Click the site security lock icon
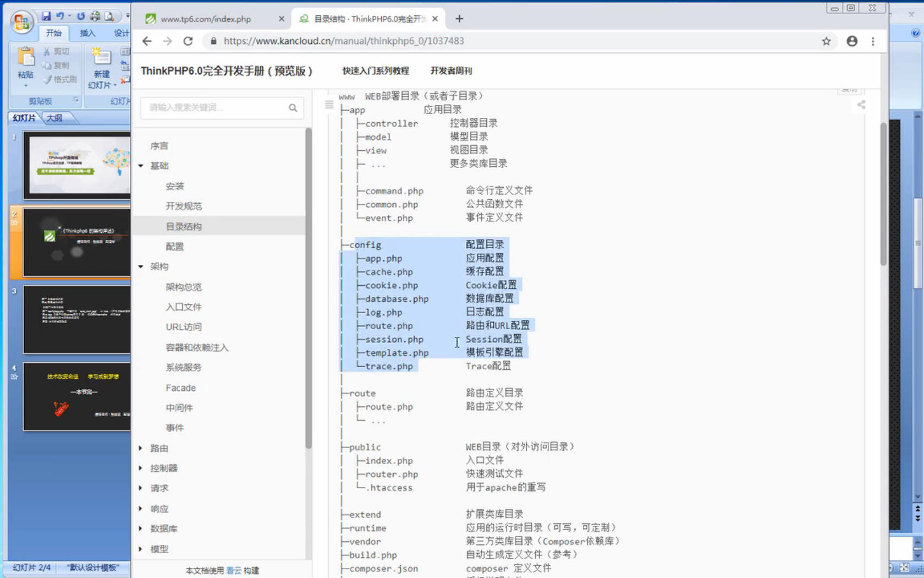Screen dimensions: 924x578 click(213, 41)
